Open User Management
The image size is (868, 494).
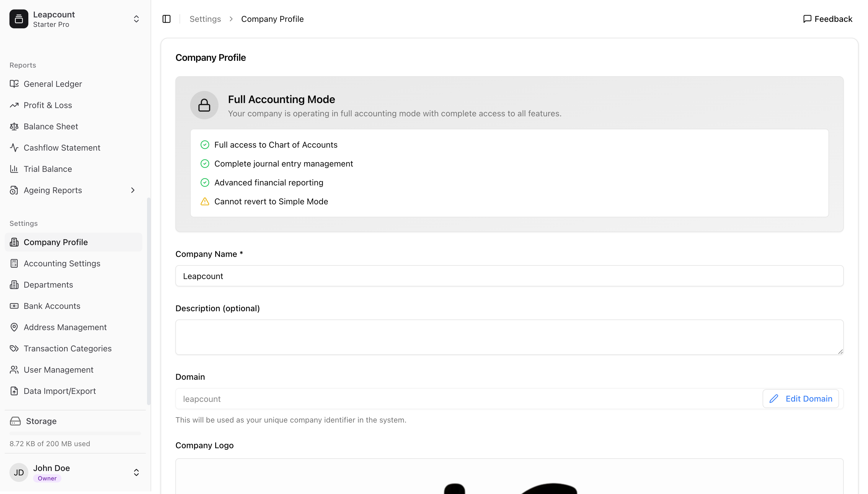(73, 370)
